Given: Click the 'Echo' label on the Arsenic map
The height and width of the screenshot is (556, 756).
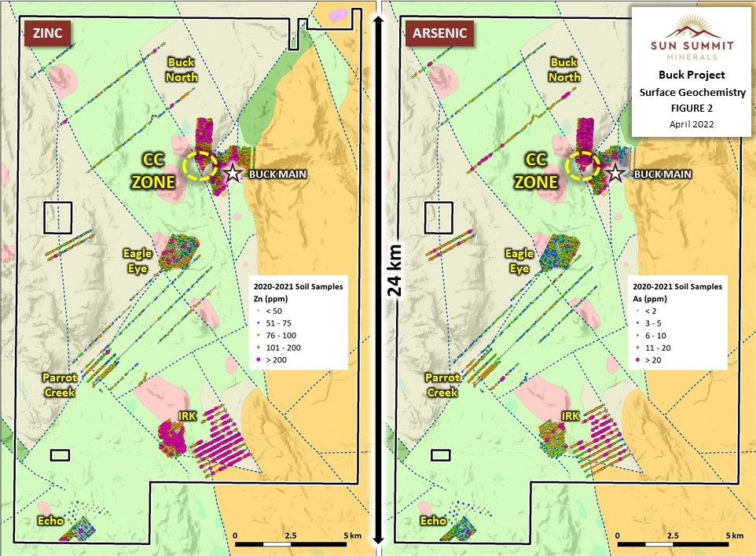Looking at the screenshot, I should click(433, 521).
